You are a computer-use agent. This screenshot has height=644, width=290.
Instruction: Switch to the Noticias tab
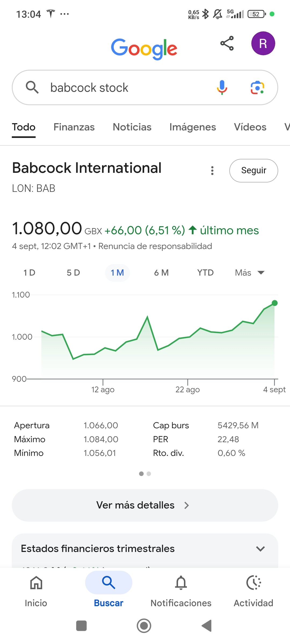(x=132, y=127)
